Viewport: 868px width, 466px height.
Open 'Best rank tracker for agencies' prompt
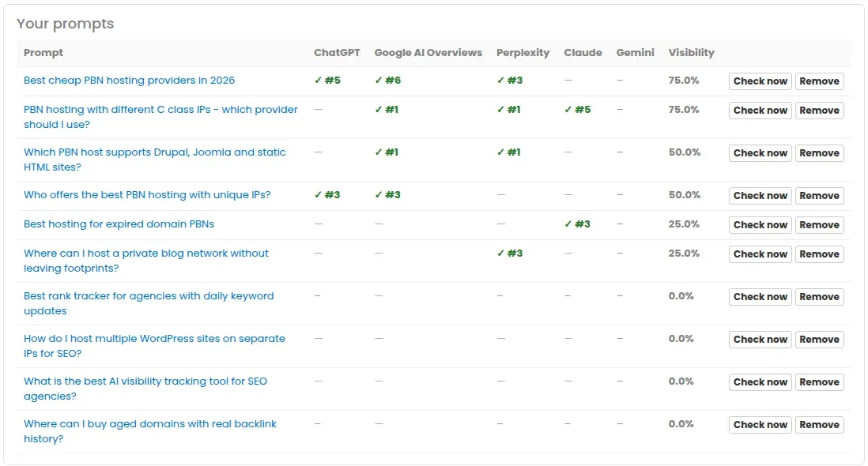(149, 303)
